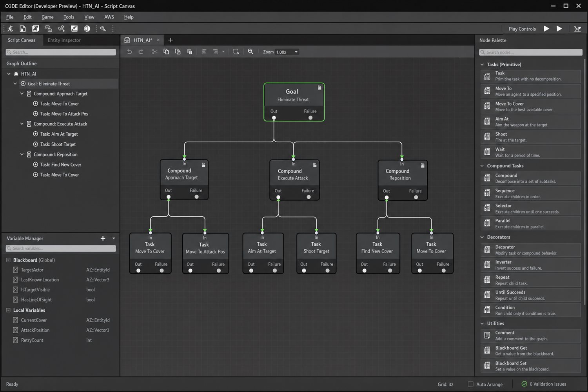Screen dimensions: 588x392
Task: Select Task: Shoot Target in outline
Action: point(58,144)
